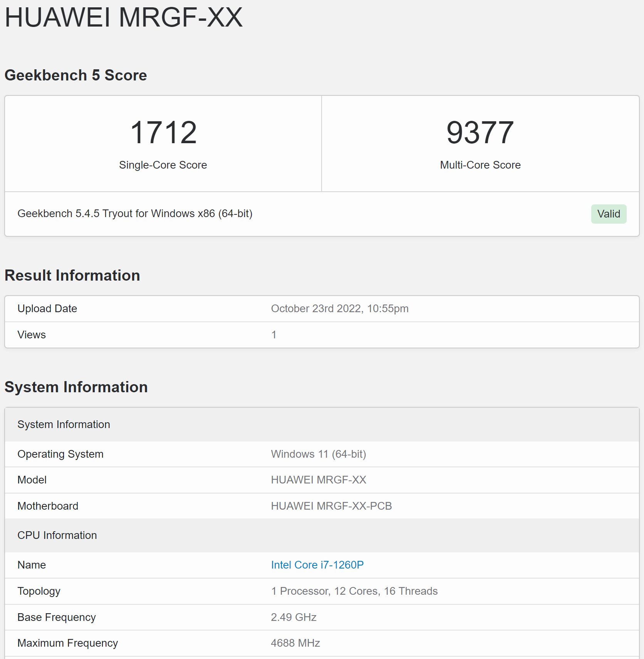The height and width of the screenshot is (659, 644).
Task: Click the Multi-Core Score label
Action: (480, 165)
